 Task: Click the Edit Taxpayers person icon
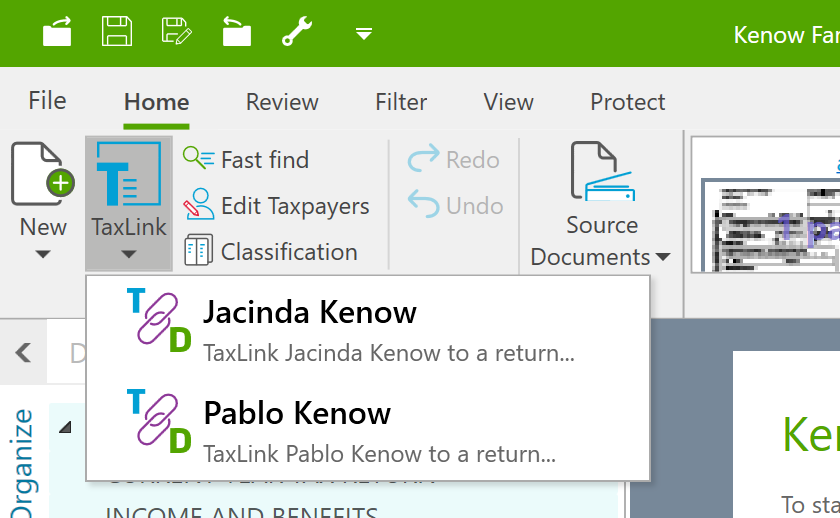[198, 204]
